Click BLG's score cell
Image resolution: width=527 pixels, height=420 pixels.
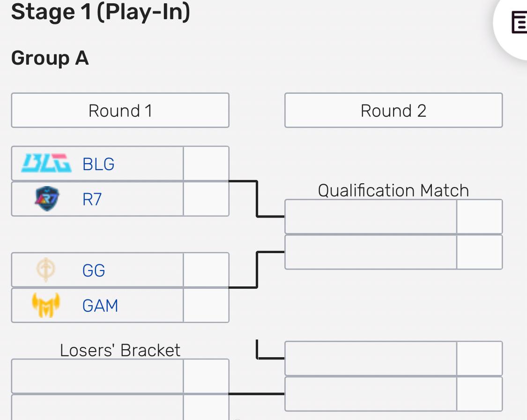[x=205, y=164]
